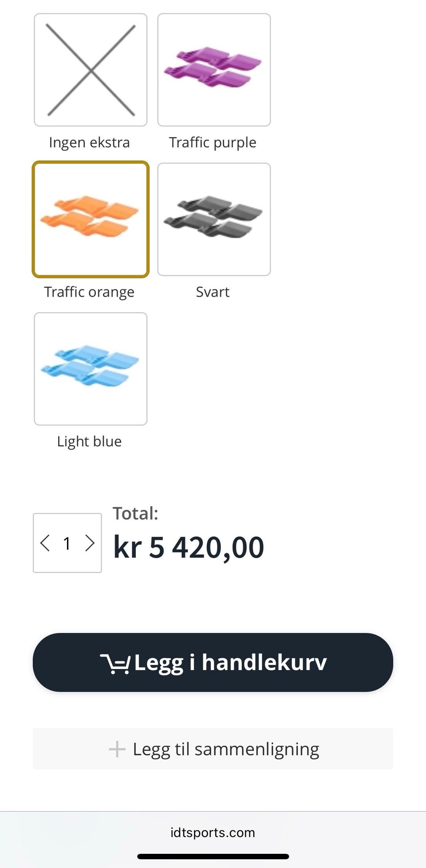Decrease quantity with the left arrow

click(x=45, y=543)
